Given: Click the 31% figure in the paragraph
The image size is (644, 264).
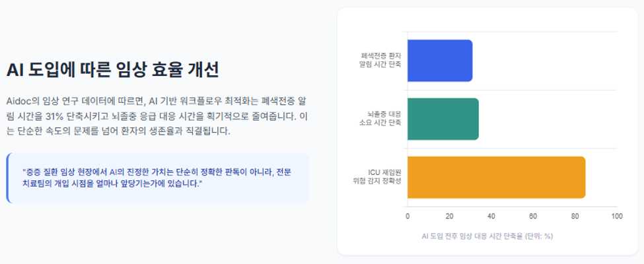Looking at the screenshot, I should [54, 117].
